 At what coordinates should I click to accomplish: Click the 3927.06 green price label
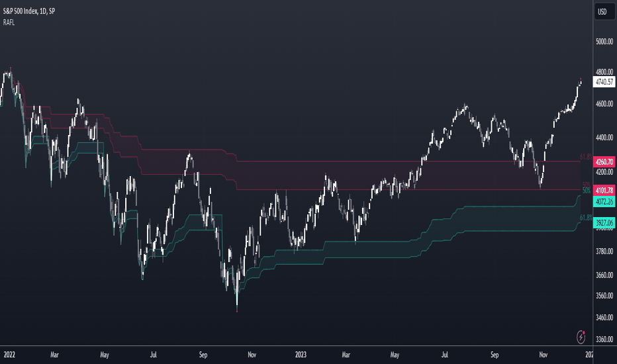pos(604,223)
